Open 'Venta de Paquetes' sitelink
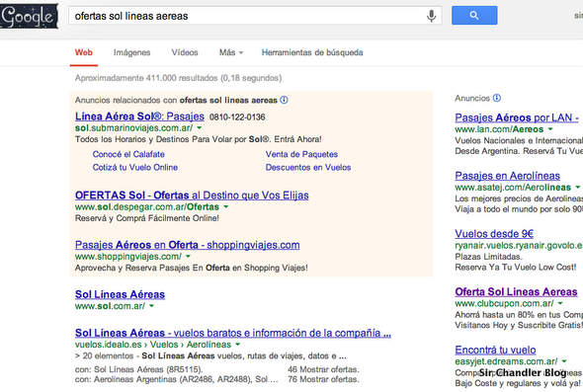Screen dimensions: 583x392 [x=301, y=154]
